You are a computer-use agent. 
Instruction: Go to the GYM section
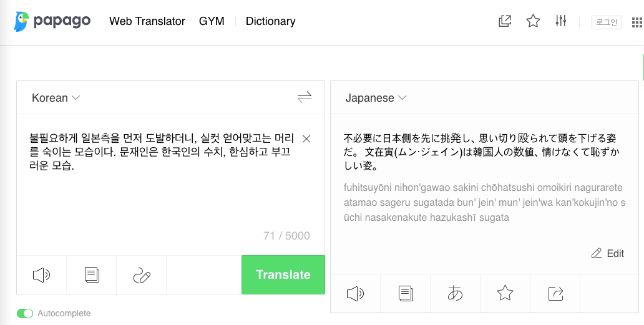[x=212, y=21]
